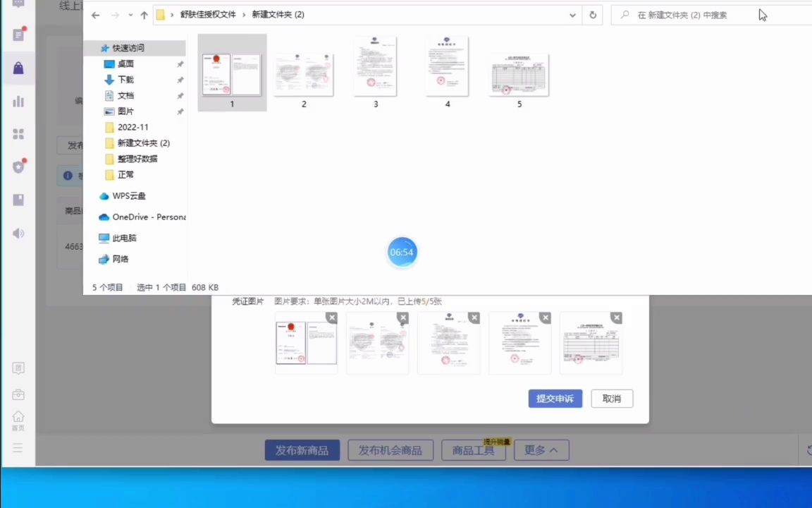The width and height of the screenshot is (812, 508).
Task: Open the 更多 dropdown at the bottom
Action: (x=541, y=450)
